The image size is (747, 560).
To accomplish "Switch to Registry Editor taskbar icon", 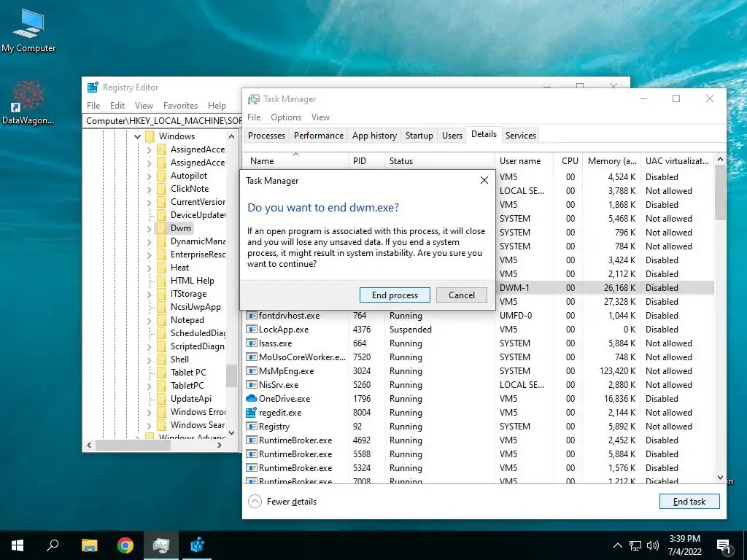I will tap(197, 545).
